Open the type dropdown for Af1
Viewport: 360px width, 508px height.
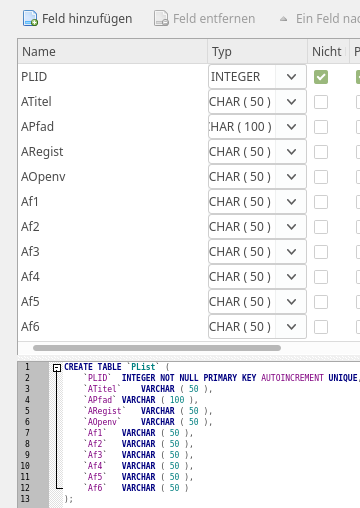click(291, 202)
